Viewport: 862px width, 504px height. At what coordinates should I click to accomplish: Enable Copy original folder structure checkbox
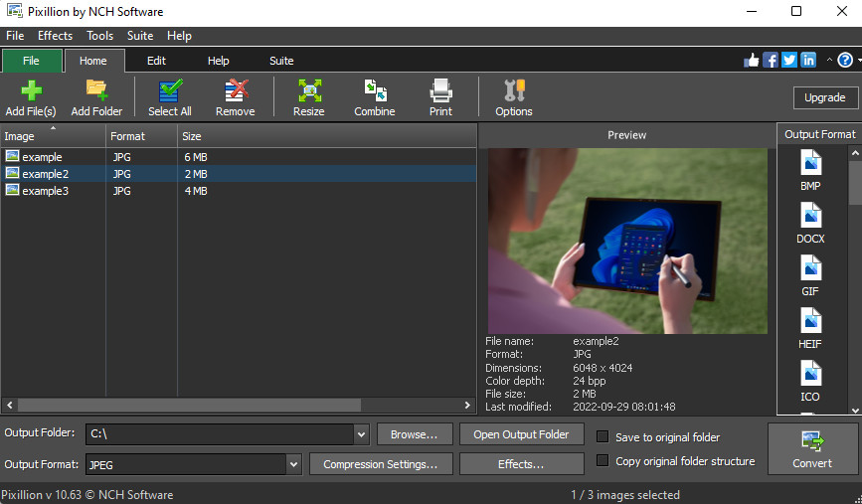[x=603, y=460]
